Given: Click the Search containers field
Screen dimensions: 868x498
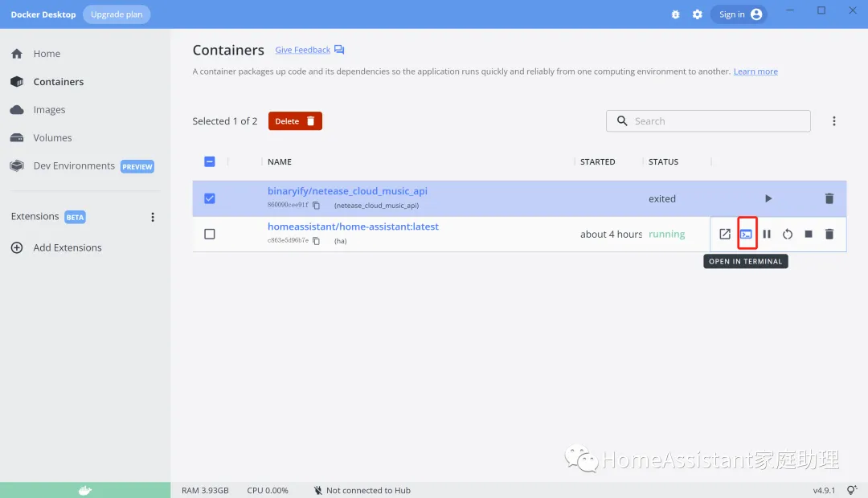Looking at the screenshot, I should coord(708,120).
